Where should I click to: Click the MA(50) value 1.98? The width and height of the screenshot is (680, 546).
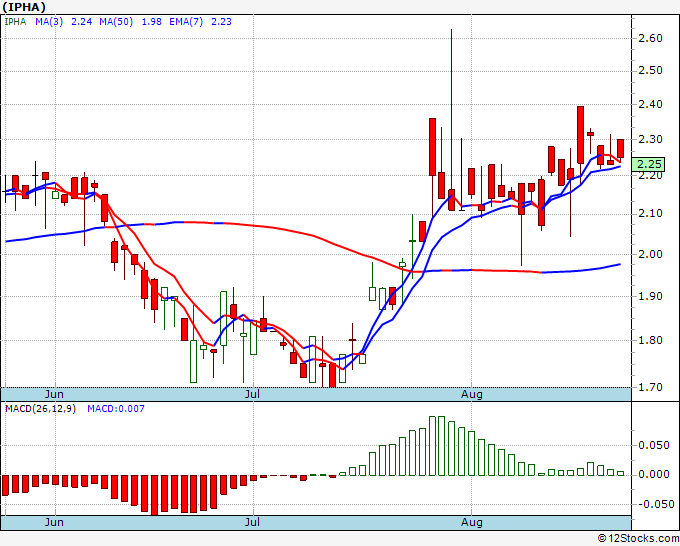click(151, 22)
